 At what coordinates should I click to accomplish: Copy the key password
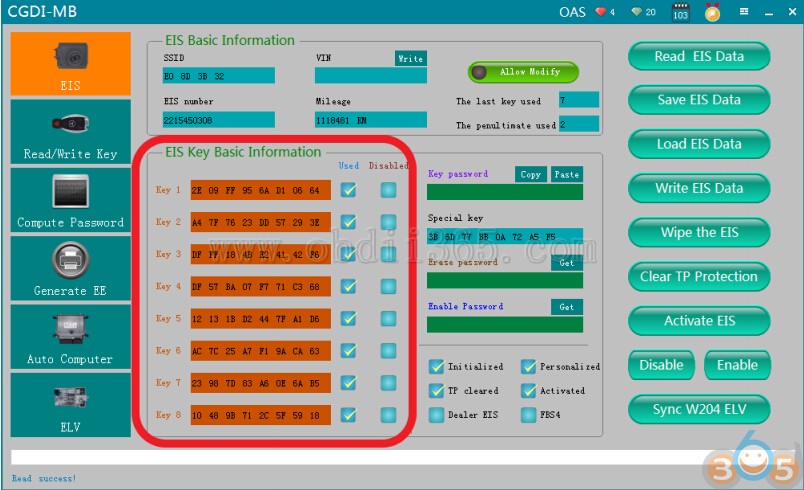531,174
